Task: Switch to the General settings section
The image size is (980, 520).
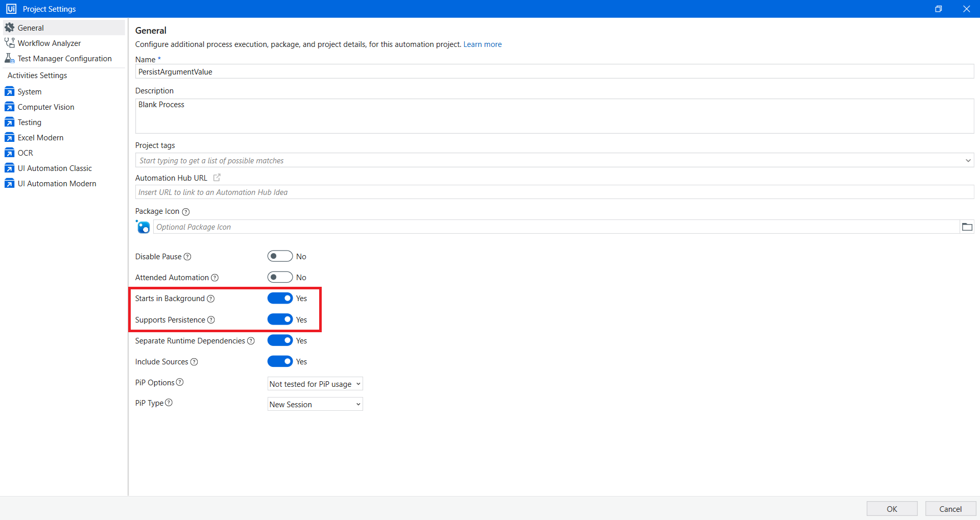Action: pos(32,28)
